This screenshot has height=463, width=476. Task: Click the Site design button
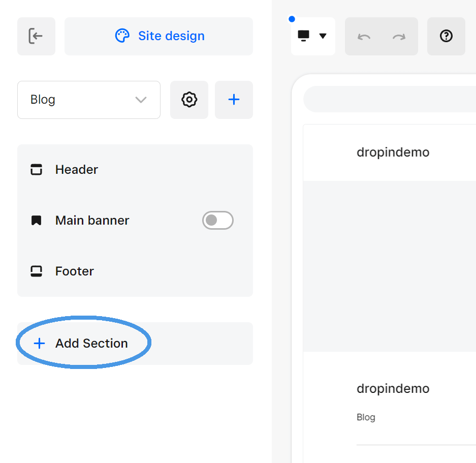tap(159, 36)
